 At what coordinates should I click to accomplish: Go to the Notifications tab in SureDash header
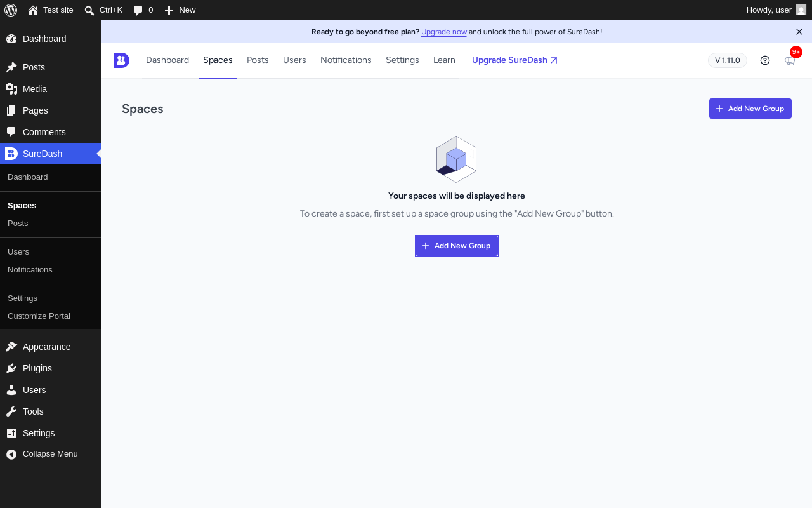coord(346,60)
